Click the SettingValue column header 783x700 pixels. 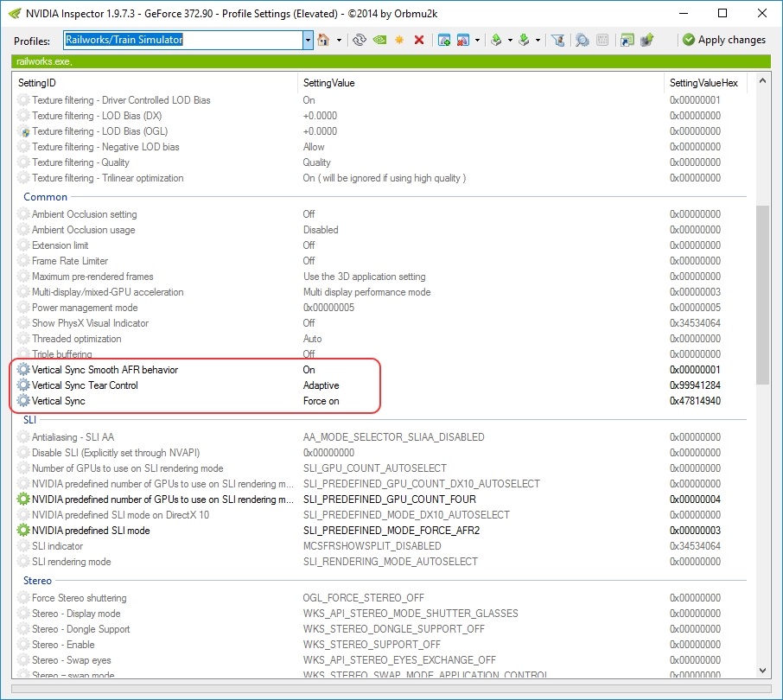click(329, 83)
